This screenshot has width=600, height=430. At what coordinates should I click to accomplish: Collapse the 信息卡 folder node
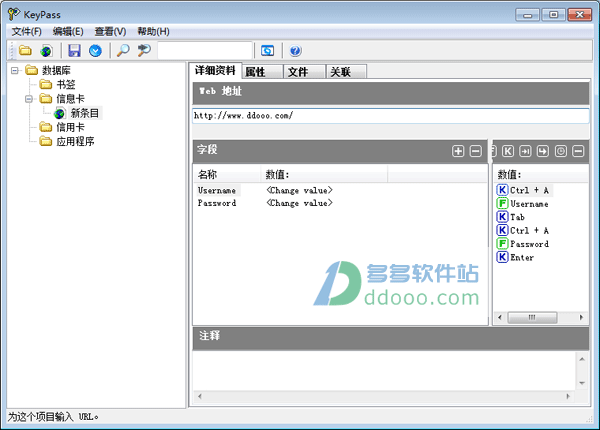tap(29, 99)
